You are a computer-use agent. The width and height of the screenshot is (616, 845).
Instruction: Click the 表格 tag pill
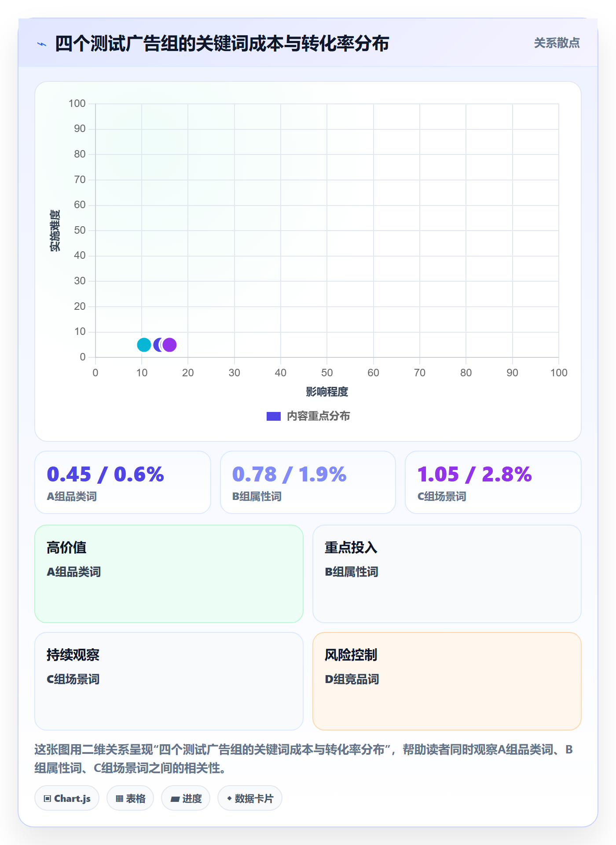coord(130,798)
